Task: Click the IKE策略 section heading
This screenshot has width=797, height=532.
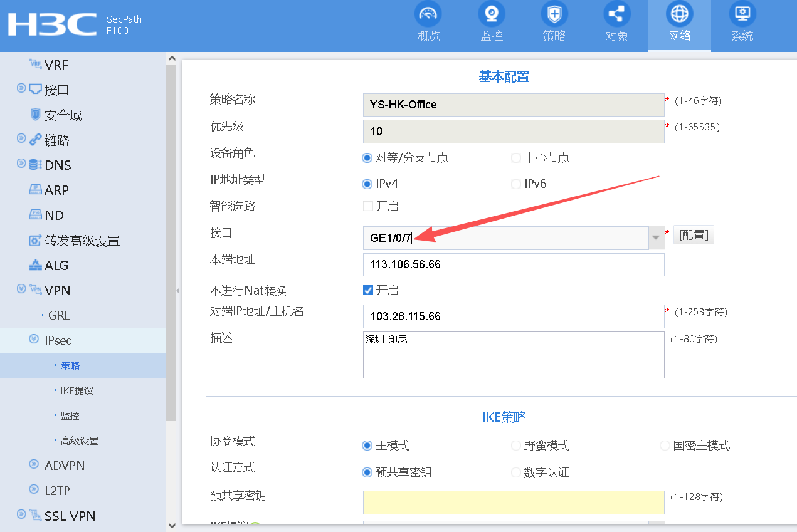Action: [504, 417]
